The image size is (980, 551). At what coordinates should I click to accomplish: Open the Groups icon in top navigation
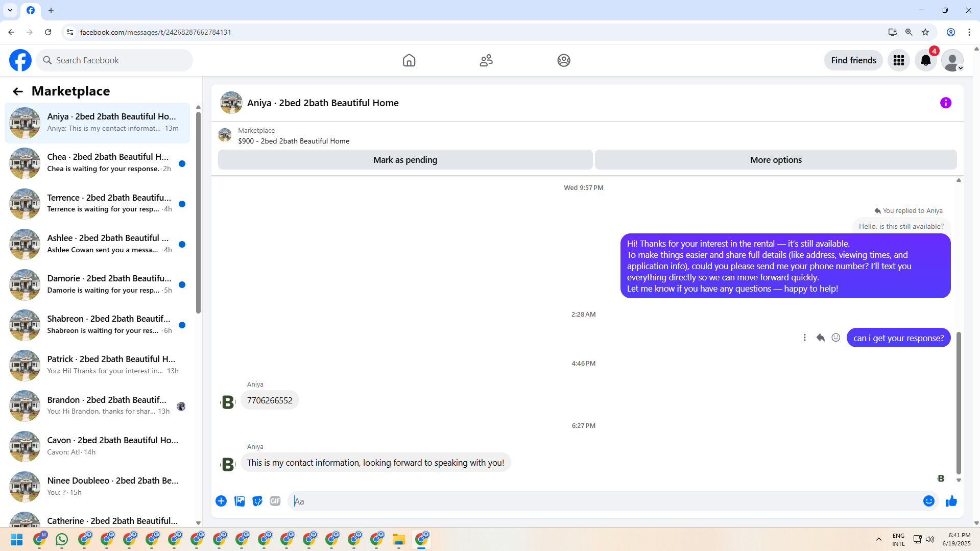564,60
